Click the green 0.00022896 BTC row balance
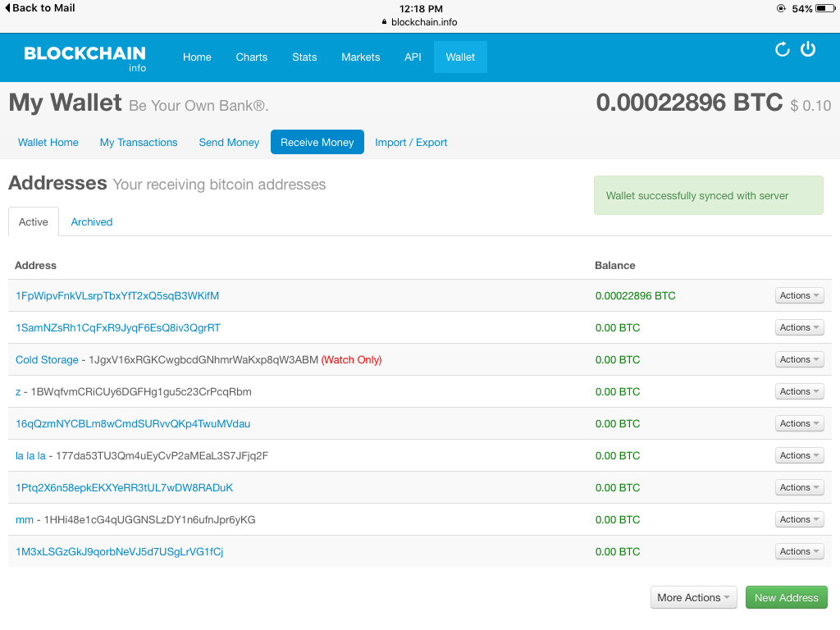The height and width of the screenshot is (630, 840). coord(636,295)
